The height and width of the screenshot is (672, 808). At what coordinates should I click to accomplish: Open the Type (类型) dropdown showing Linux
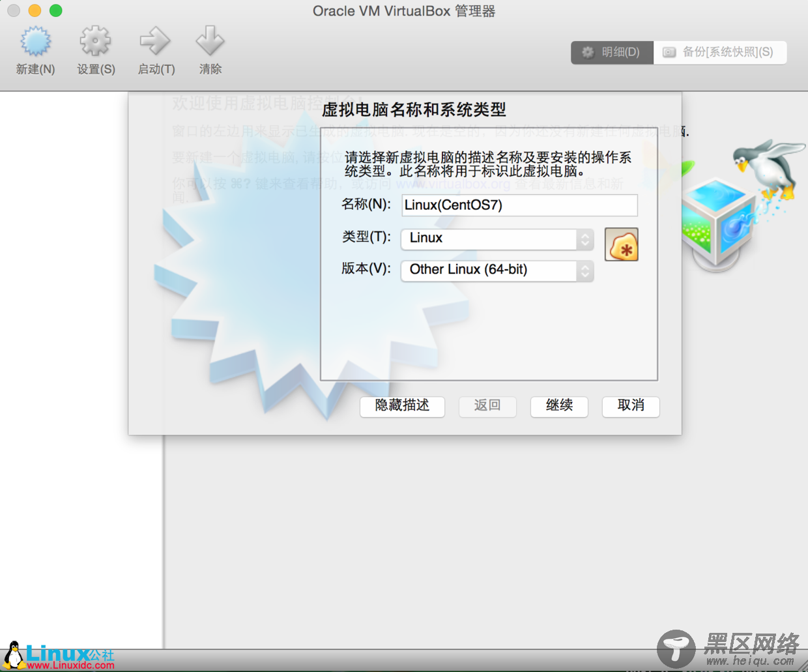click(x=497, y=239)
